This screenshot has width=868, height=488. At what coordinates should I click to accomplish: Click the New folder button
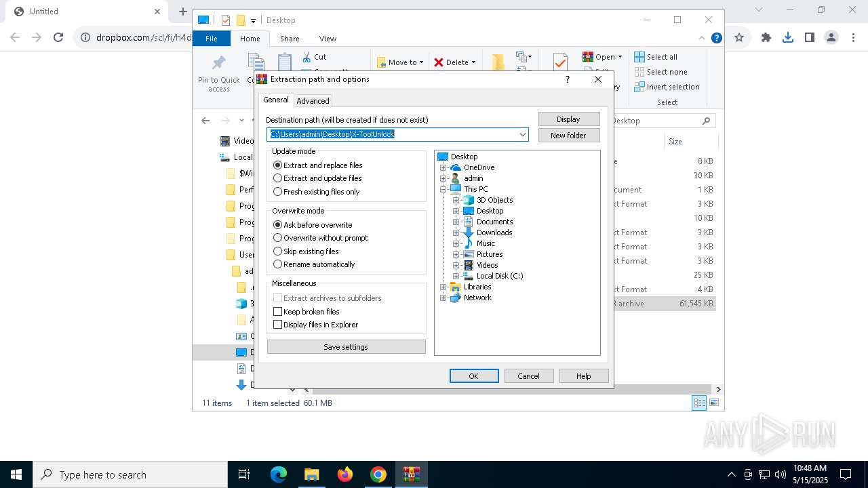[x=568, y=136]
